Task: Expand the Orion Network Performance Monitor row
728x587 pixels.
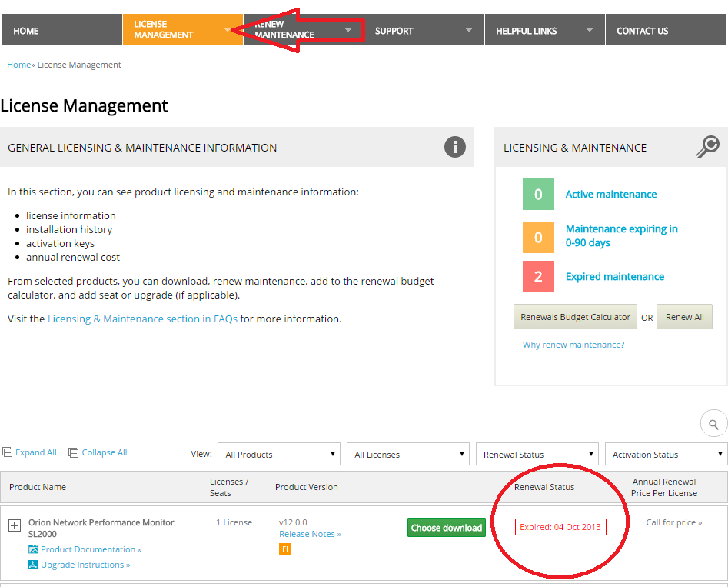Action: 15,525
